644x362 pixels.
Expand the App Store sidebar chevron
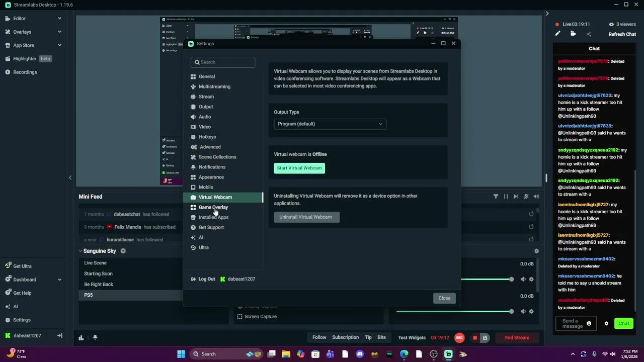point(59,45)
